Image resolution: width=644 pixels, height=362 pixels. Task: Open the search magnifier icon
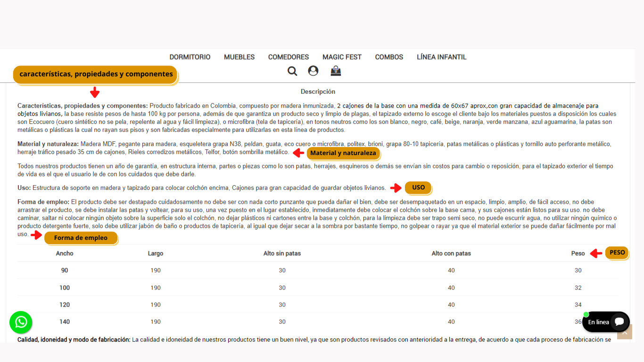click(x=292, y=71)
